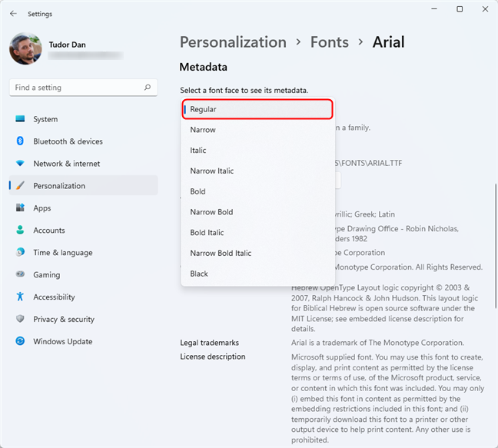Click the Privacy shield icon
498x448 pixels.
20,319
